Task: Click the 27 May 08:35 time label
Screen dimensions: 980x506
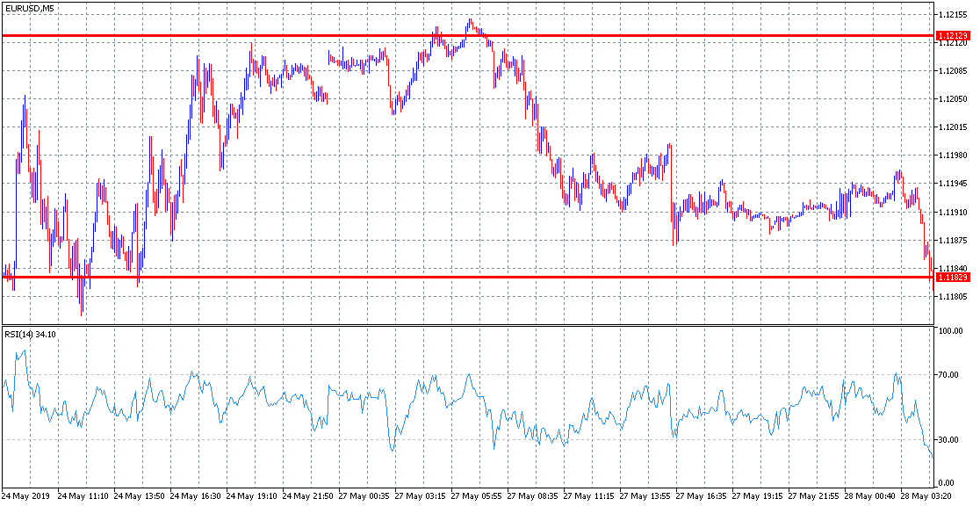Action: click(533, 496)
